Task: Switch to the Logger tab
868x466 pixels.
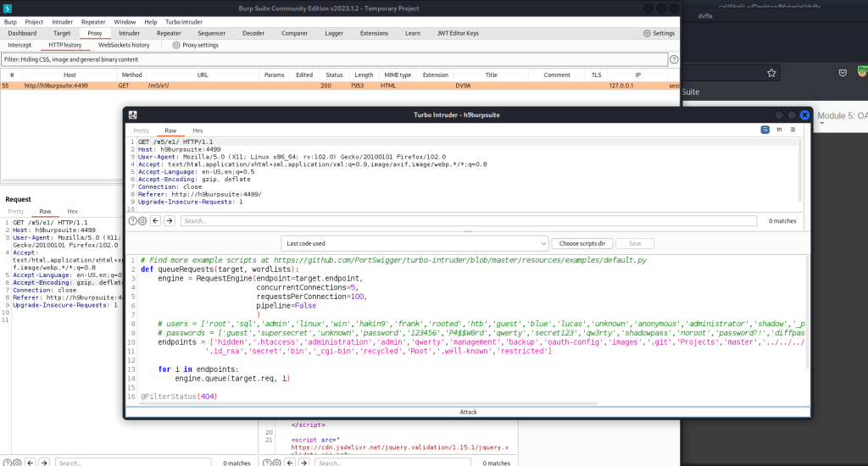Action: (334, 33)
